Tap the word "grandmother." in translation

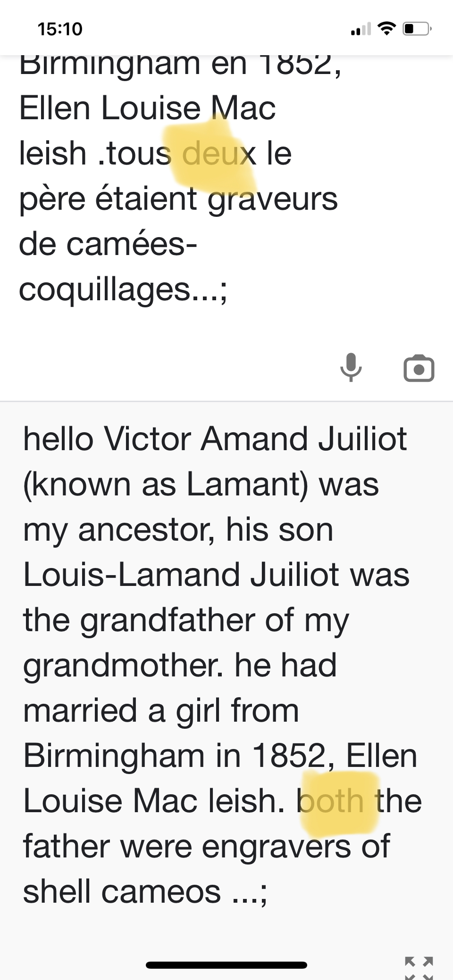pyautogui.click(x=123, y=666)
